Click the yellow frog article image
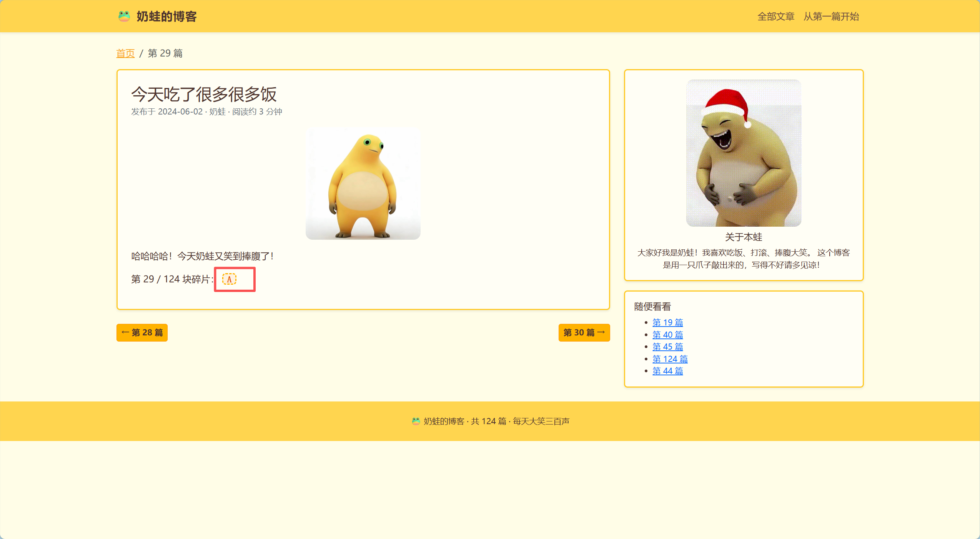Viewport: 980px width, 539px height. [363, 184]
